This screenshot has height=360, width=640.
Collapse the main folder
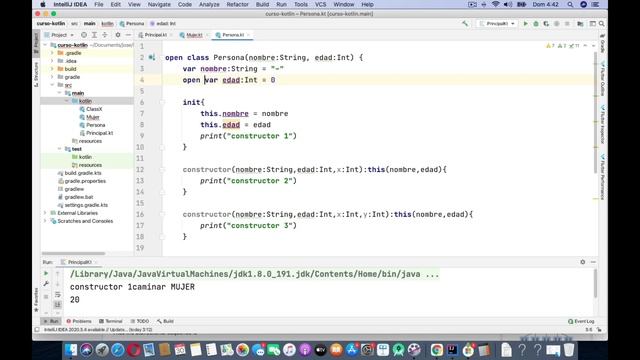point(60,93)
